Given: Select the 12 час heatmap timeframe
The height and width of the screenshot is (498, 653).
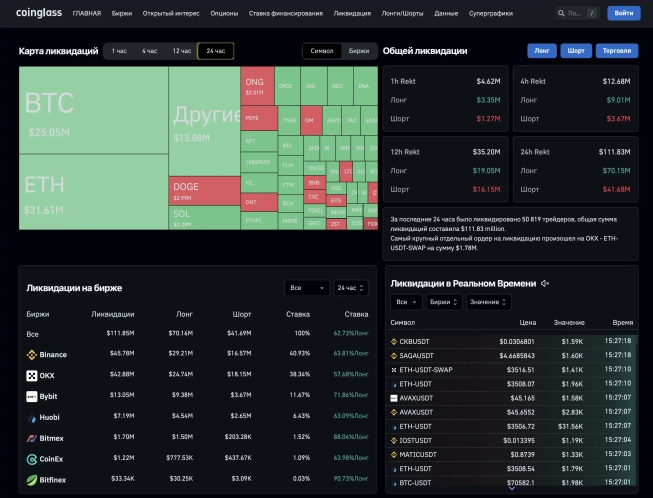Looking at the screenshot, I should (x=181, y=50).
